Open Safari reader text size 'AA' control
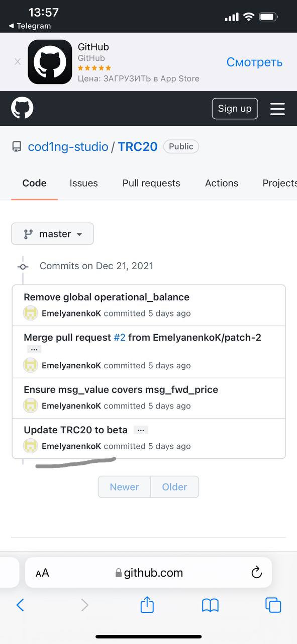297x644 pixels. pyautogui.click(x=42, y=573)
